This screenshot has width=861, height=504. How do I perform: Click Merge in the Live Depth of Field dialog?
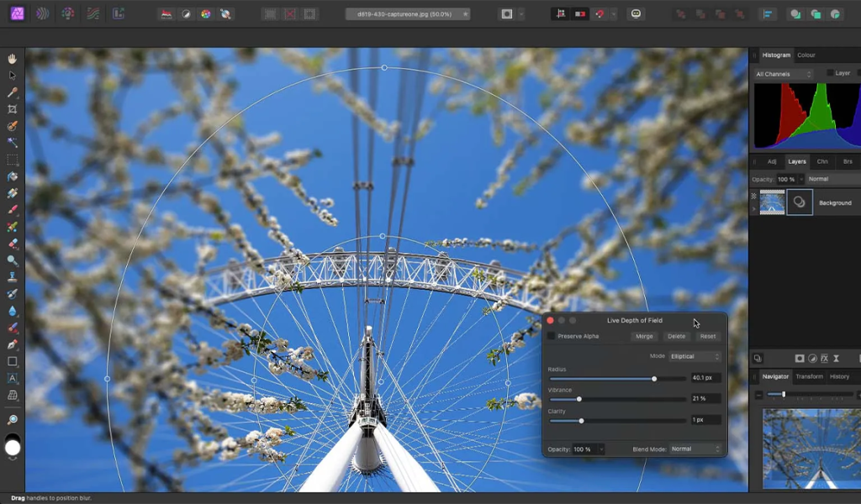click(644, 336)
